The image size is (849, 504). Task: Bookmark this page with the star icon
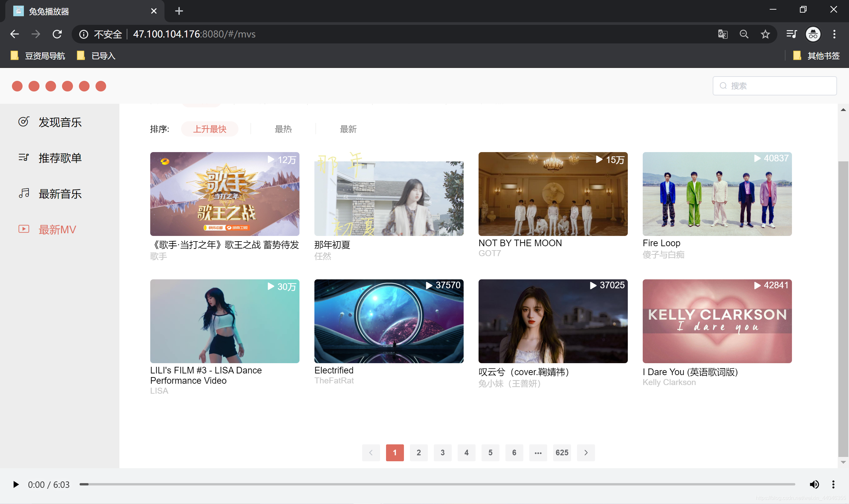tap(765, 34)
